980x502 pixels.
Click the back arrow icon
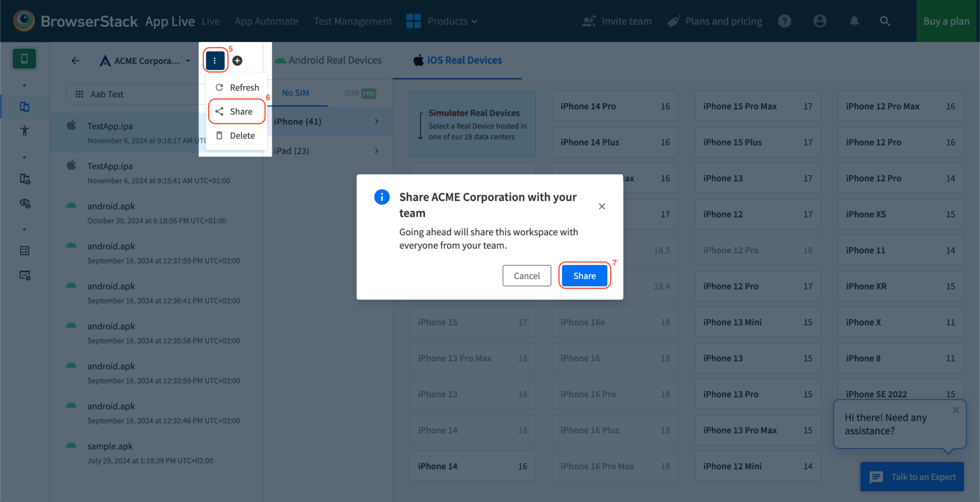[76, 61]
